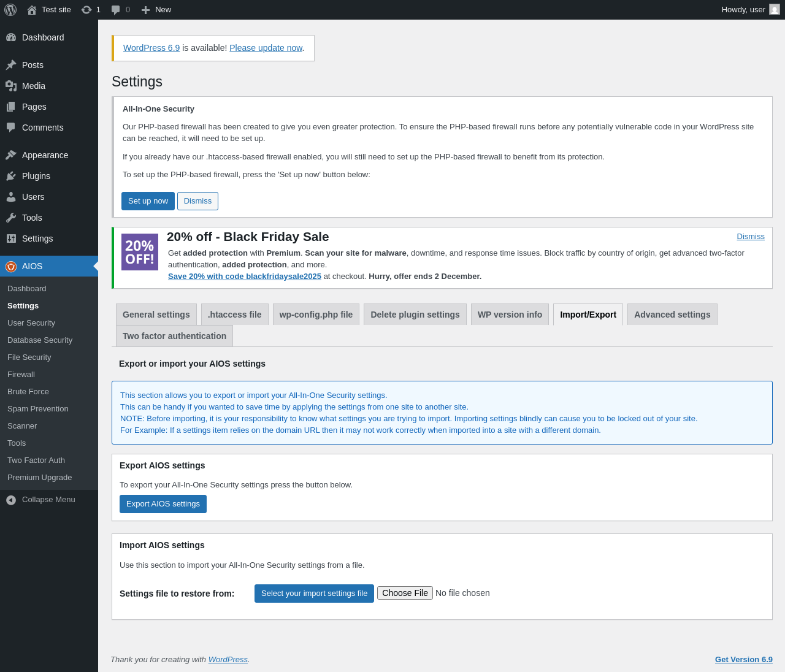Click the Comments speech bubble icon in sidebar
The width and height of the screenshot is (785, 672).
(x=11, y=128)
